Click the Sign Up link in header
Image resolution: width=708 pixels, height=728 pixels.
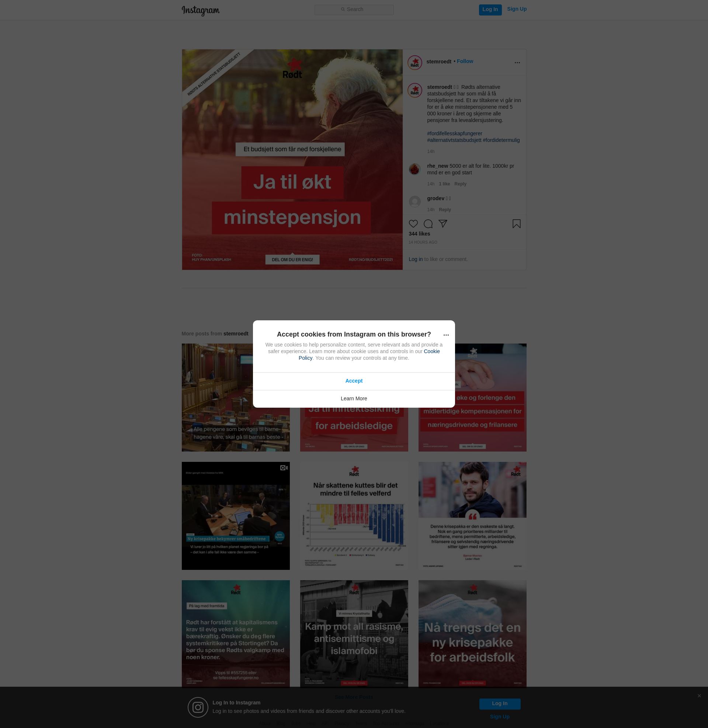(517, 9)
